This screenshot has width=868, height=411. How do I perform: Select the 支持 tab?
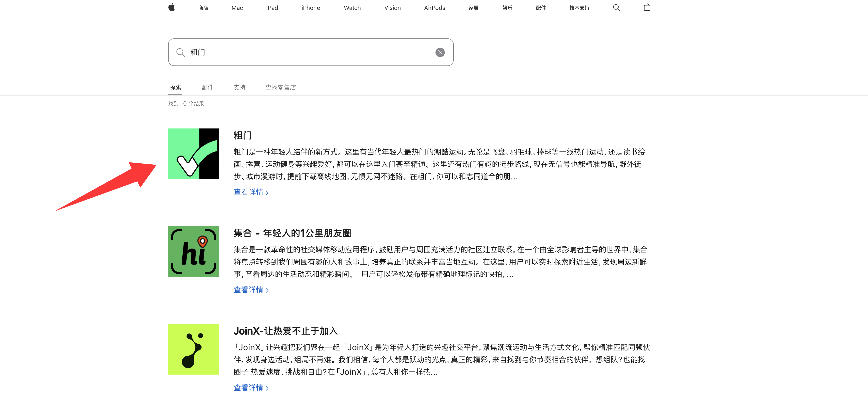pos(240,87)
